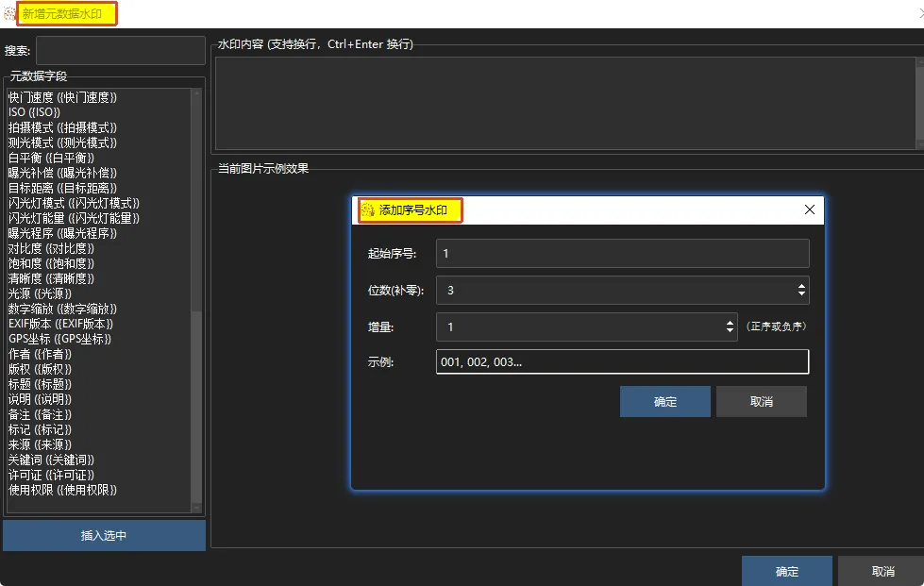Select 版权 metadata field

[40, 369]
